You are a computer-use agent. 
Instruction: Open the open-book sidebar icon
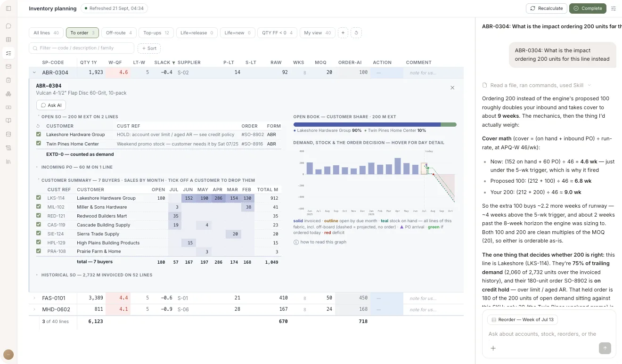pyautogui.click(x=8, y=121)
